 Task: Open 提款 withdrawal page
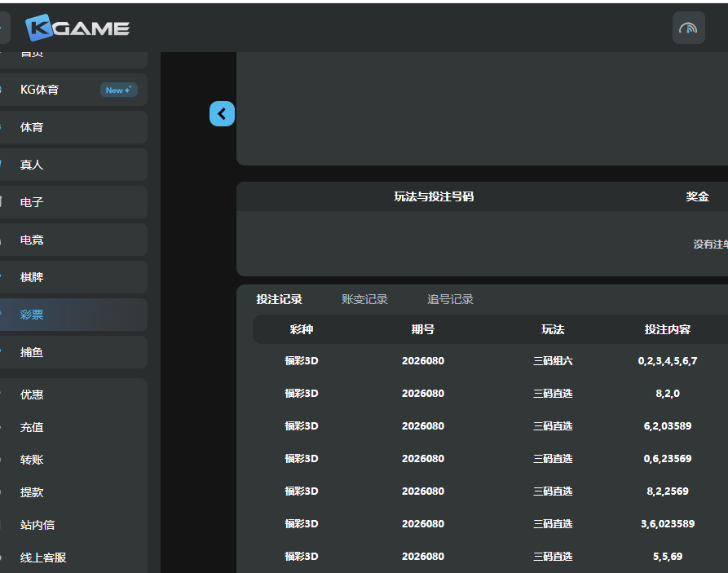pos(32,492)
